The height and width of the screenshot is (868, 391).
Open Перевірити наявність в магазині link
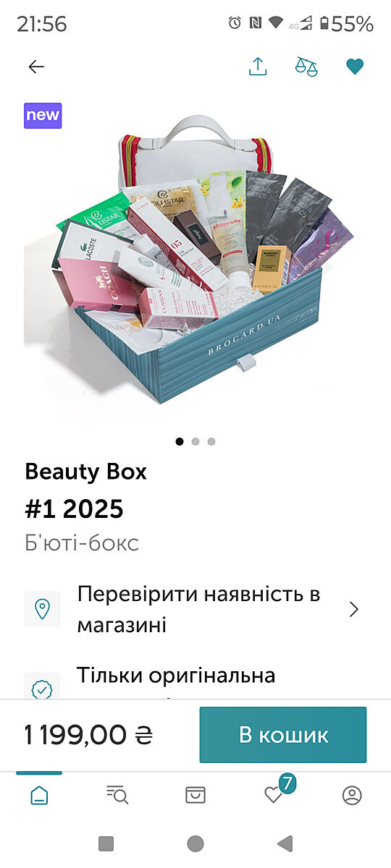pos(199,609)
